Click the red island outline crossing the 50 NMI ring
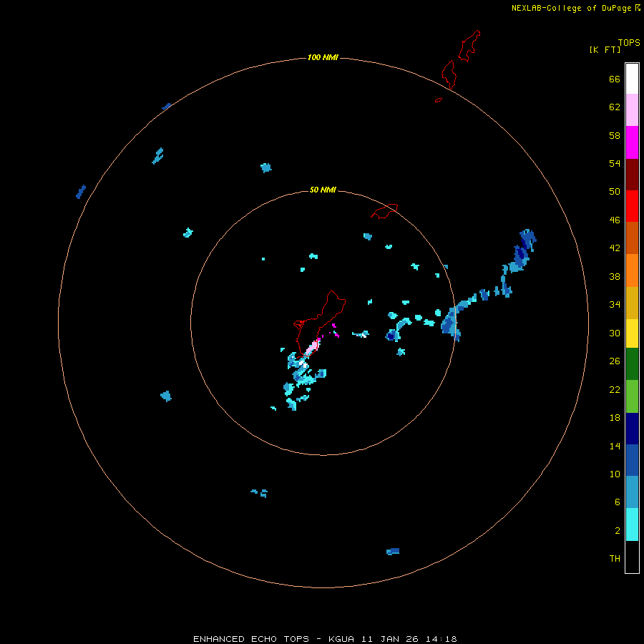Viewport: 644px width, 644px height. (385, 211)
